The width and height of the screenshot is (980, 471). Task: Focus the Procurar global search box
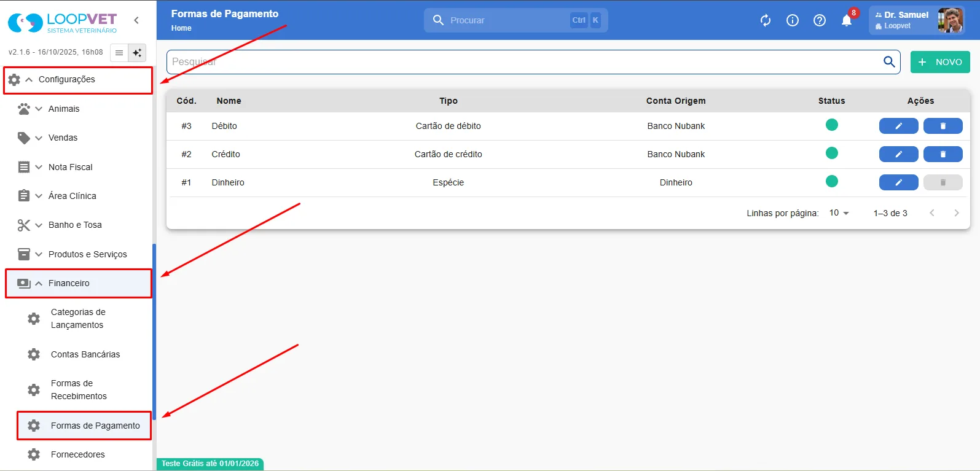coord(515,20)
